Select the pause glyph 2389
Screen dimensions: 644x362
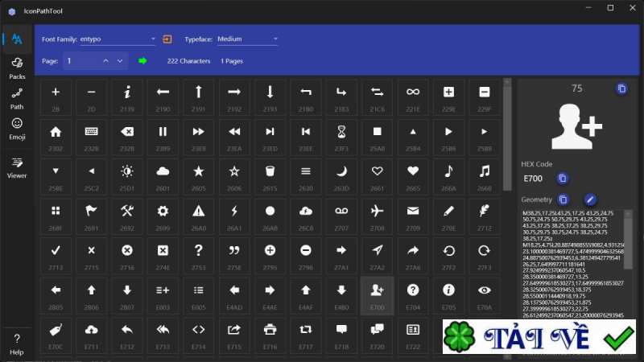163,137
